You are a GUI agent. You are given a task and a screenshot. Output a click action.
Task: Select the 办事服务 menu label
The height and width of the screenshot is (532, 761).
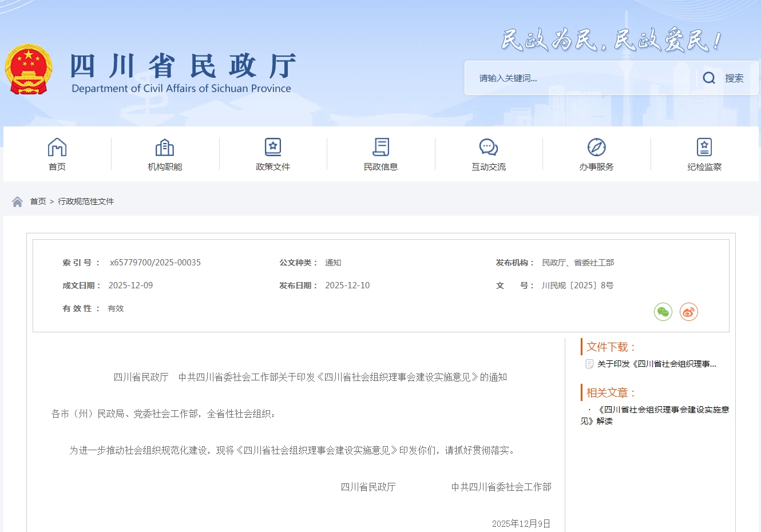596,167
